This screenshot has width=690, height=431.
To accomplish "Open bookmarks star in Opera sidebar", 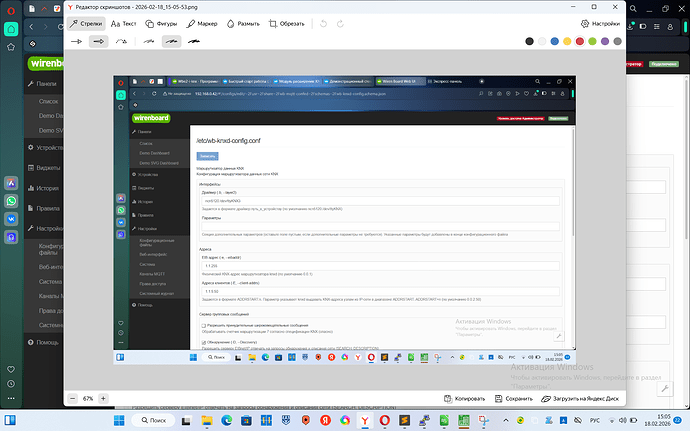I will [11, 47].
